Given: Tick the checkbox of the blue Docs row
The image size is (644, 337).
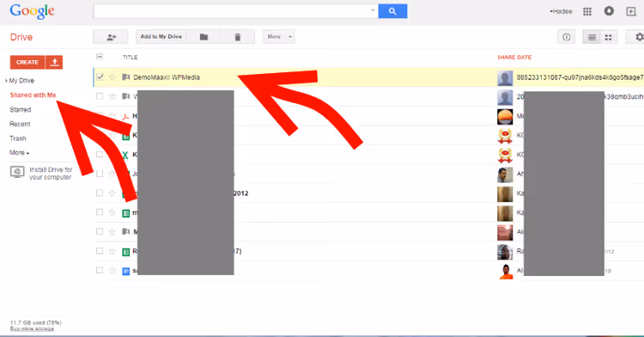Looking at the screenshot, I should pyautogui.click(x=100, y=270).
